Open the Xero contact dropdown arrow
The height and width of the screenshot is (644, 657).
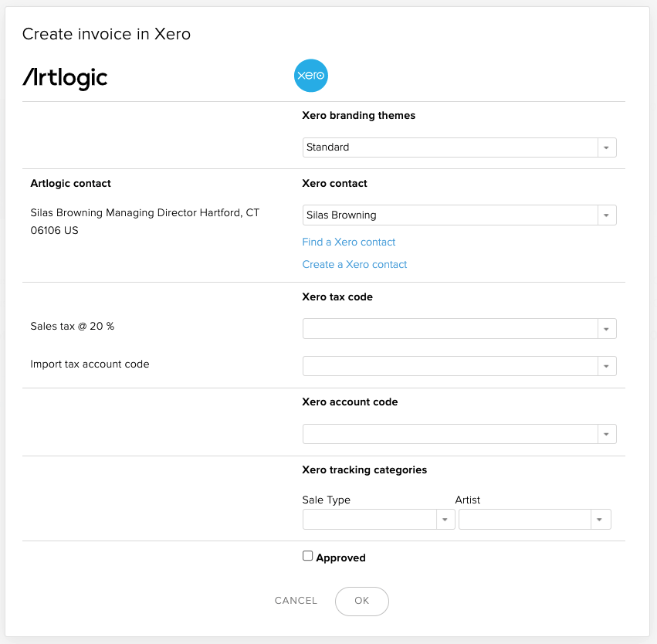(x=606, y=215)
